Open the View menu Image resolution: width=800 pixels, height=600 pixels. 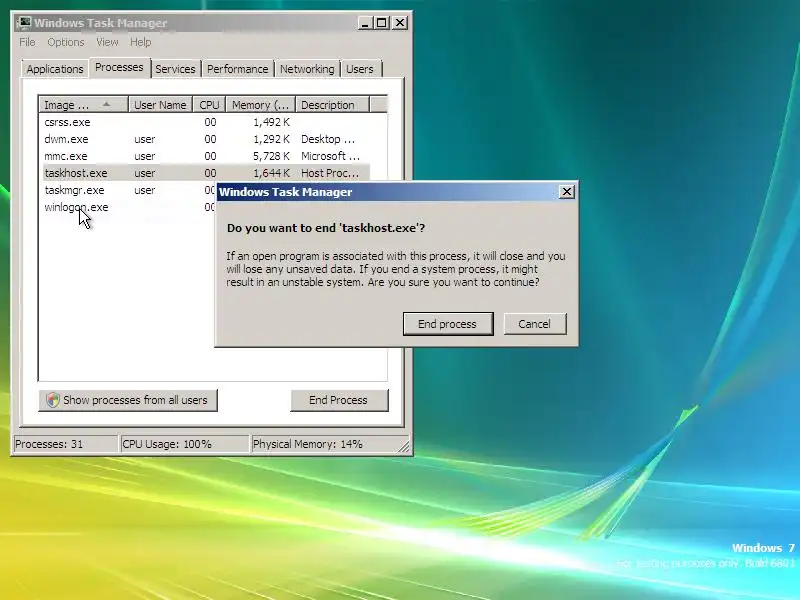coord(107,42)
